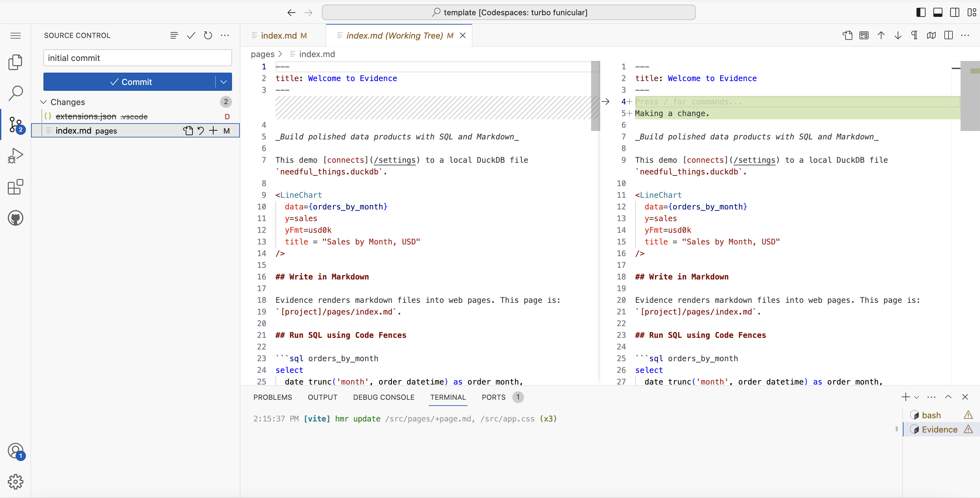
Task: Toggle the primary side bar
Action: pos(921,13)
